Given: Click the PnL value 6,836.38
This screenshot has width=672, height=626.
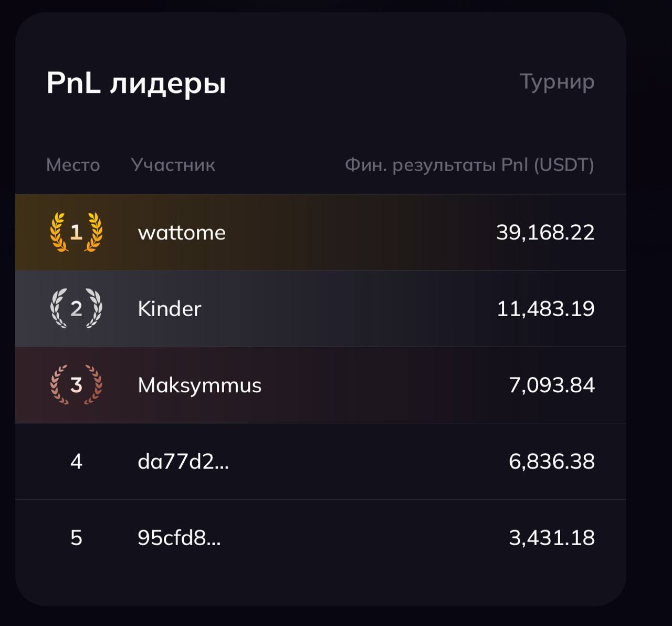Looking at the screenshot, I should point(552,462).
